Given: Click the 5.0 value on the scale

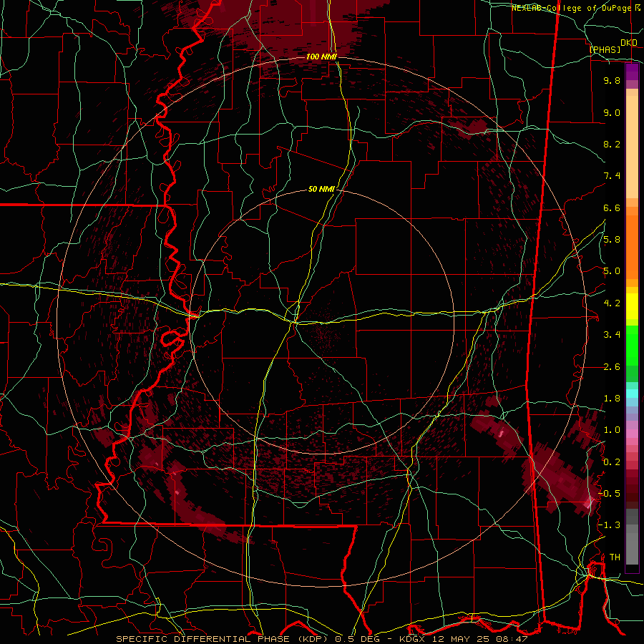Looking at the screenshot, I should click(x=612, y=271).
